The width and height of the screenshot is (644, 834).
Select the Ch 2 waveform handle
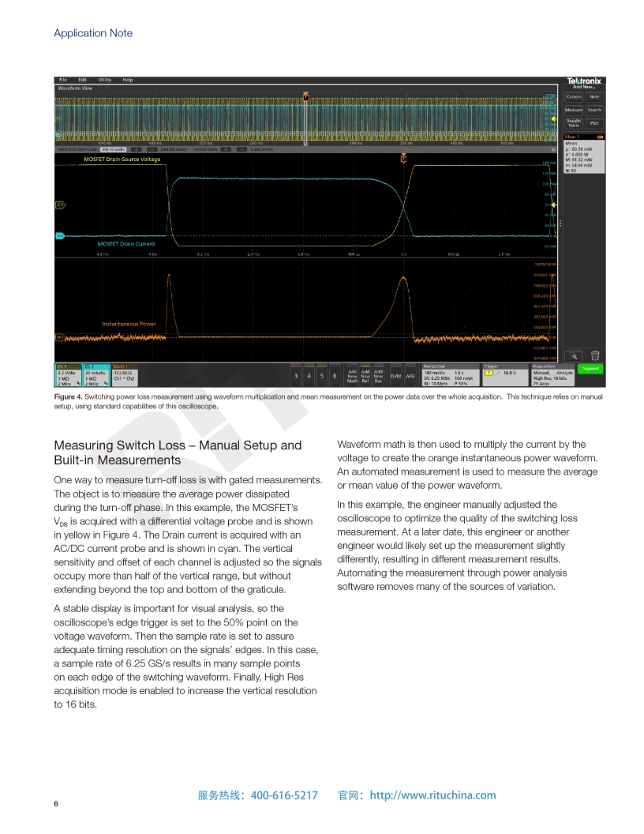click(x=59, y=235)
